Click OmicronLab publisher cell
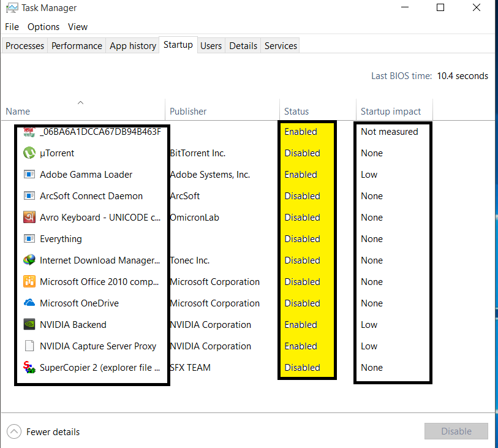The image size is (498, 448). (x=194, y=218)
